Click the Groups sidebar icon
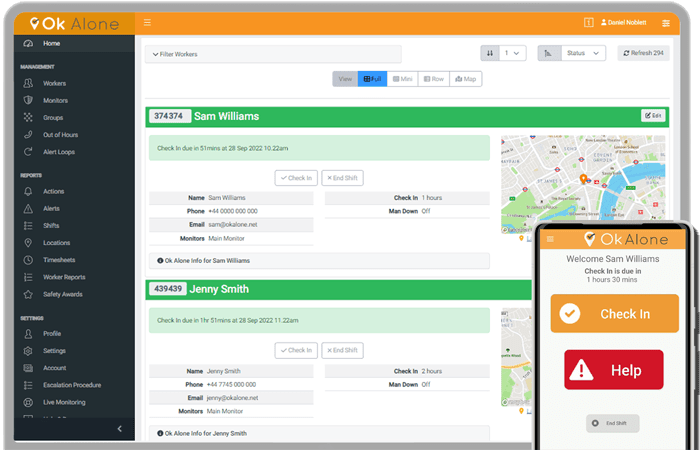 (28, 117)
